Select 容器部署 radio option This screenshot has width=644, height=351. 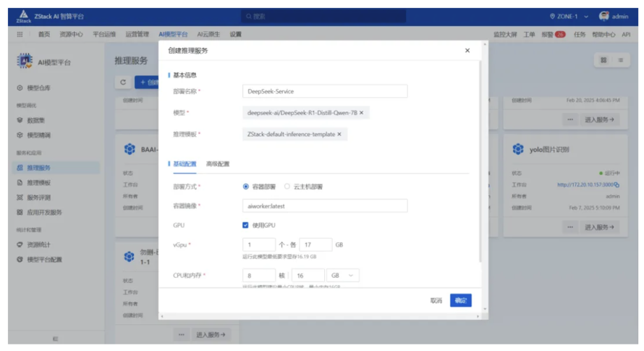(245, 187)
